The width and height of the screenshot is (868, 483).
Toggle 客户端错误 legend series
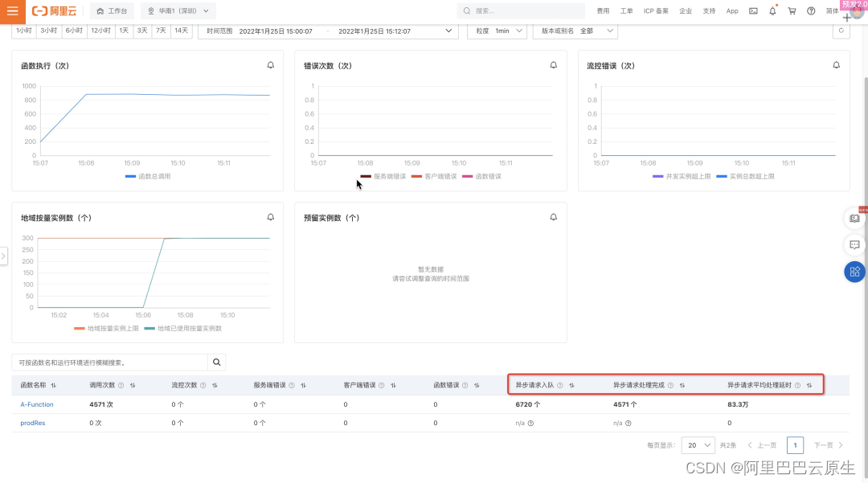click(x=434, y=177)
